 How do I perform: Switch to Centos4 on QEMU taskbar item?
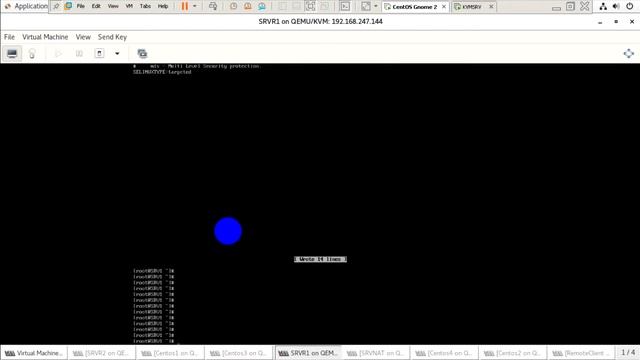click(x=444, y=353)
